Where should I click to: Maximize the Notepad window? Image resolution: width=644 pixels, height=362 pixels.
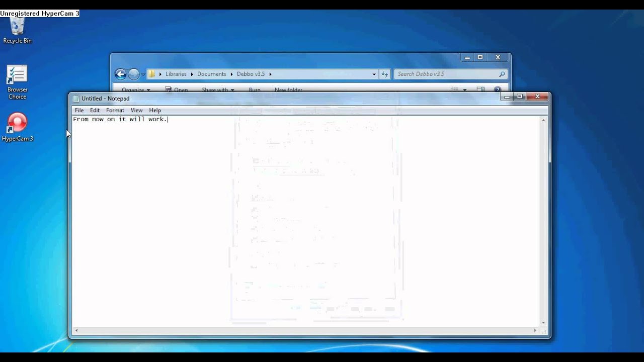tap(520, 97)
